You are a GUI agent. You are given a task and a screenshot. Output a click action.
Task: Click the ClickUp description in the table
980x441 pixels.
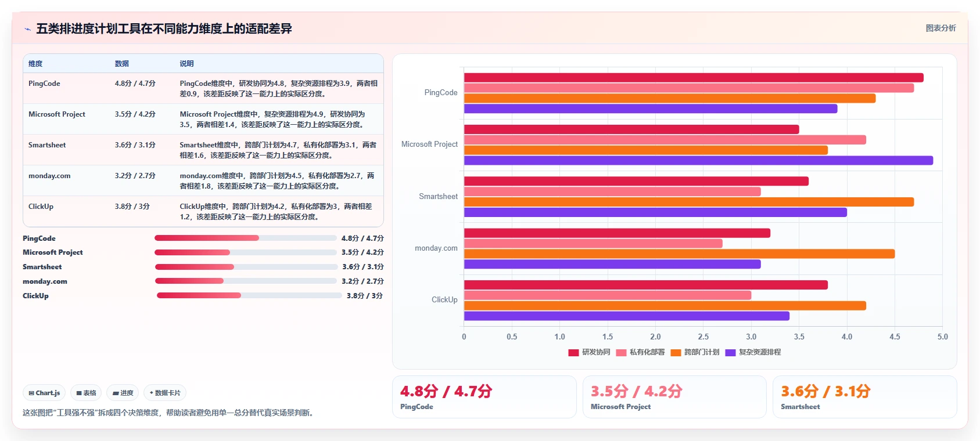pos(276,212)
